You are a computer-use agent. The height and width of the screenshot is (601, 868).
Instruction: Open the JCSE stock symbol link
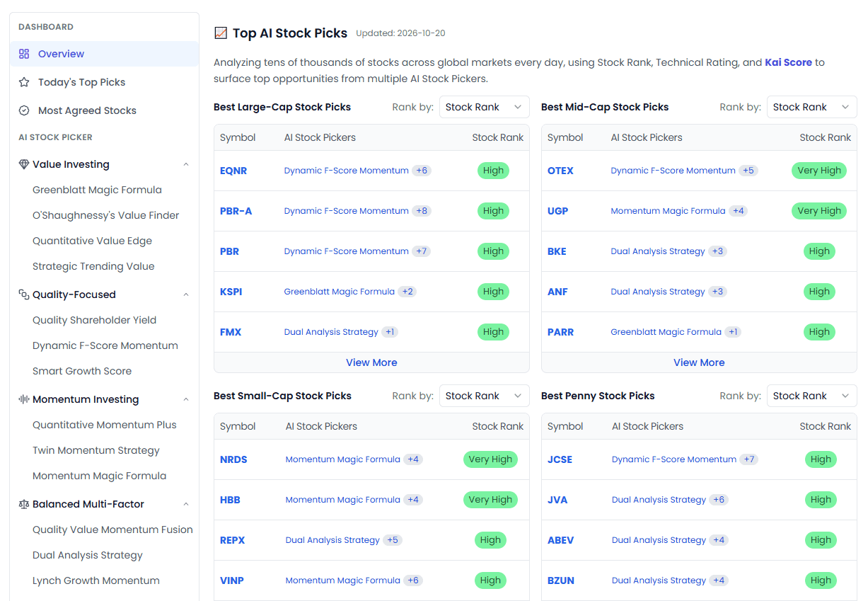[560, 459]
